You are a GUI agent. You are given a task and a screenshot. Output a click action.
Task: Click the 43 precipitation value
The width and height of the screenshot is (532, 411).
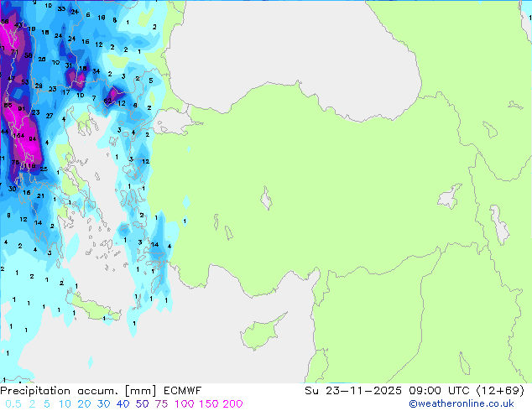pos(18,25)
